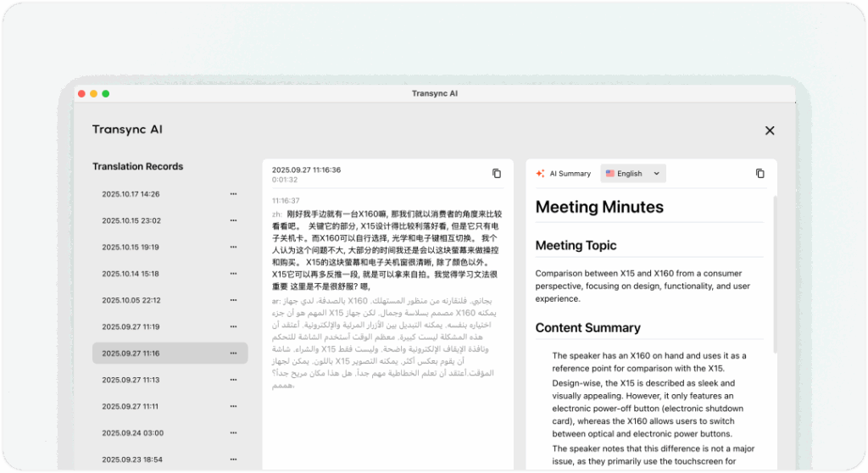Click the AI Summary sparkle icon
868x473 pixels.
540,174
